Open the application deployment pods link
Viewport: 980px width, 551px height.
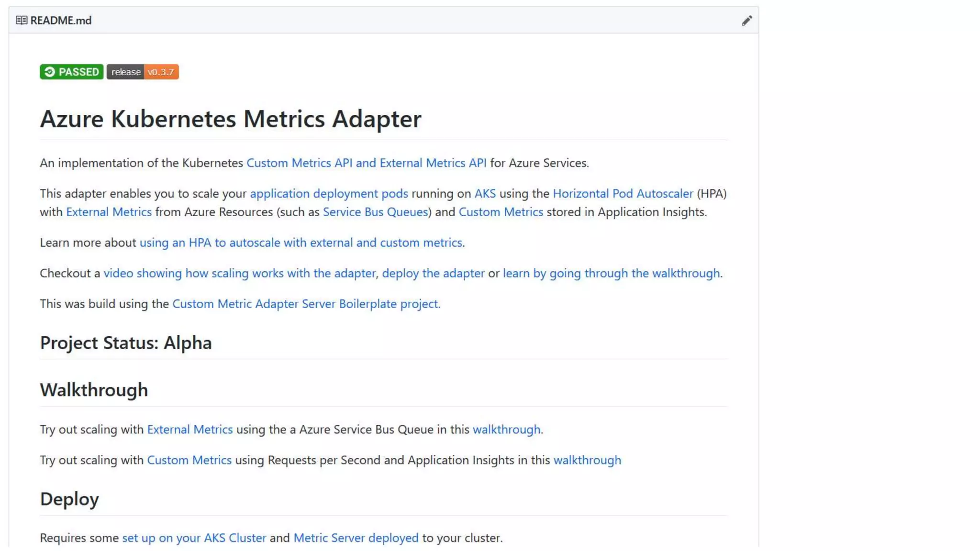329,194
